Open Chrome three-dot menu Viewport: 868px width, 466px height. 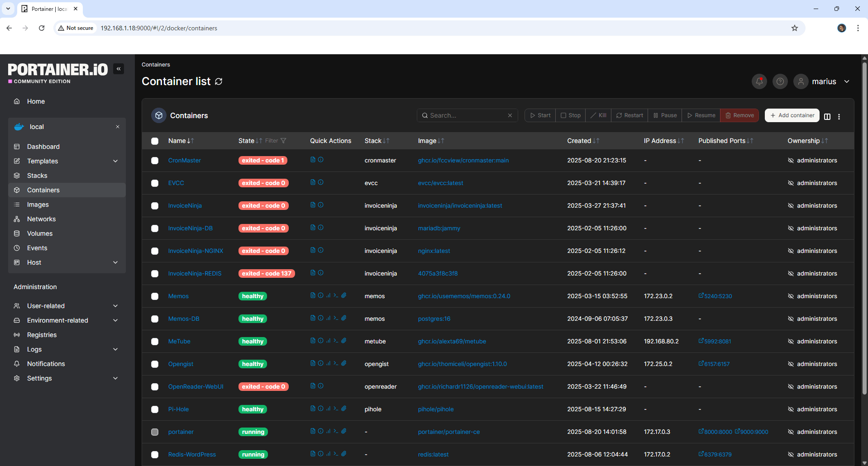(858, 28)
